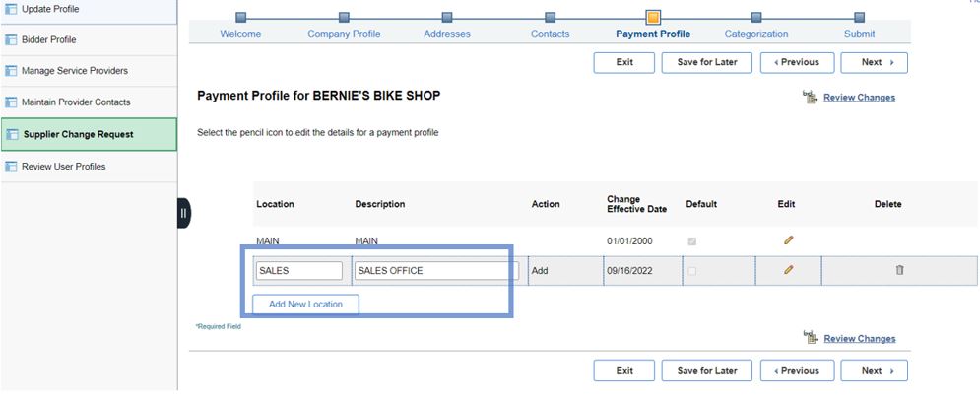The width and height of the screenshot is (980, 409).
Task: Click the Add New Location button
Action: [305, 305]
